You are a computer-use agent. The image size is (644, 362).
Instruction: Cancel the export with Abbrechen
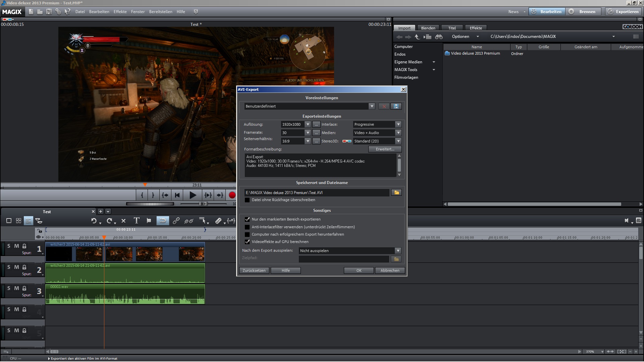[x=390, y=270]
